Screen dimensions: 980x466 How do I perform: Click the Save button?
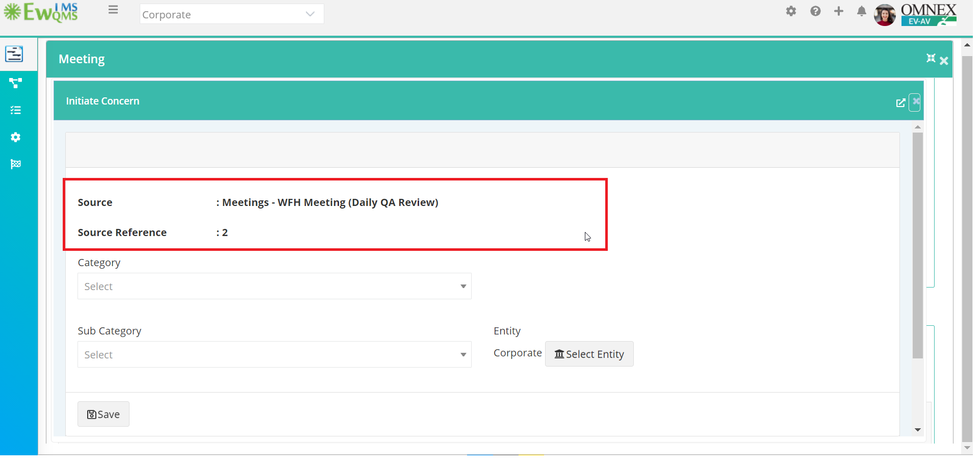[x=104, y=414]
